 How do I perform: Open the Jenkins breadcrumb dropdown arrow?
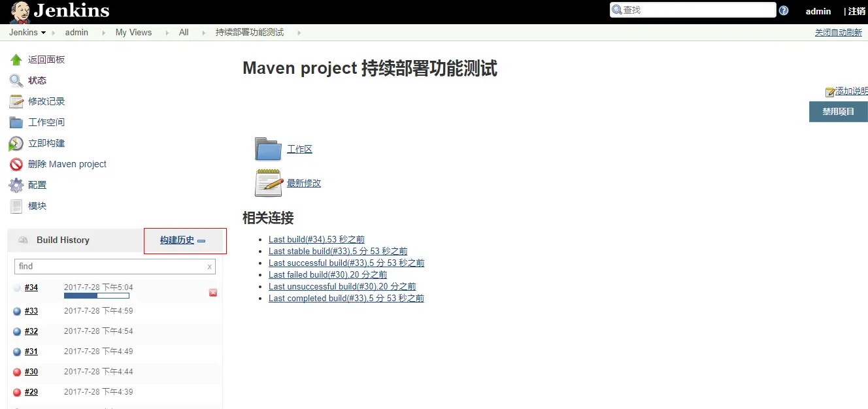[43, 33]
